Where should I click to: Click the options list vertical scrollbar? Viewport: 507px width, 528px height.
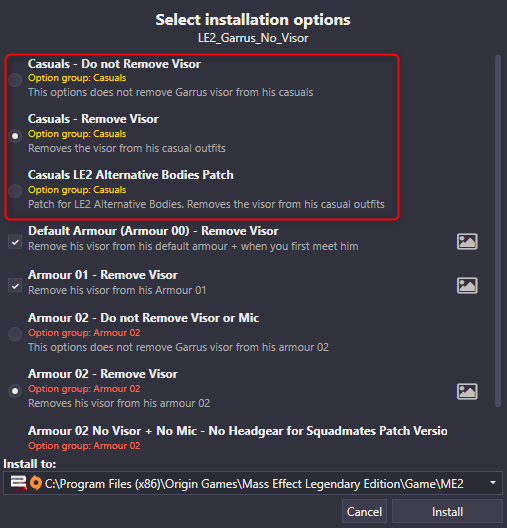(x=499, y=232)
